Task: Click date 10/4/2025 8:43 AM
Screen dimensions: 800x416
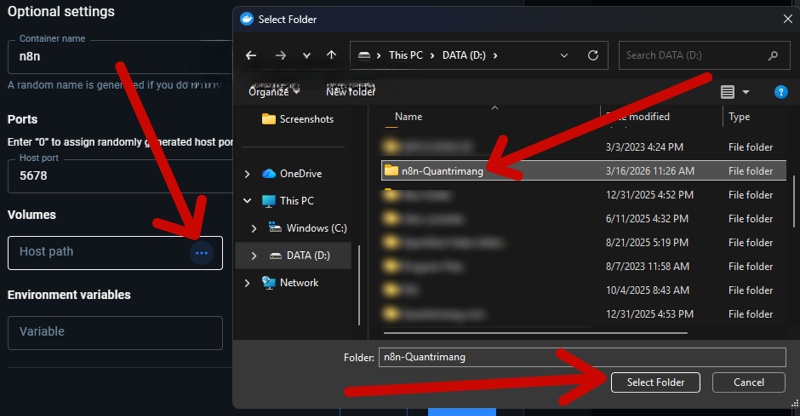Action: pos(647,290)
